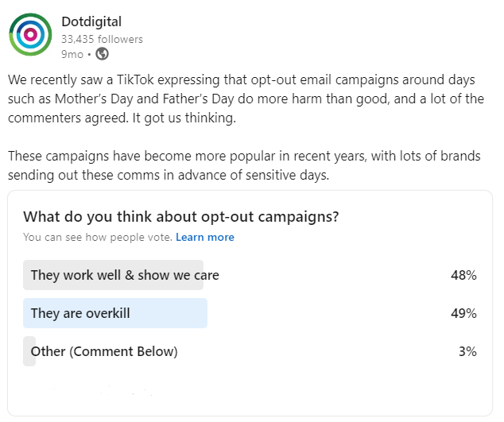Click the 49% result value

point(463,313)
